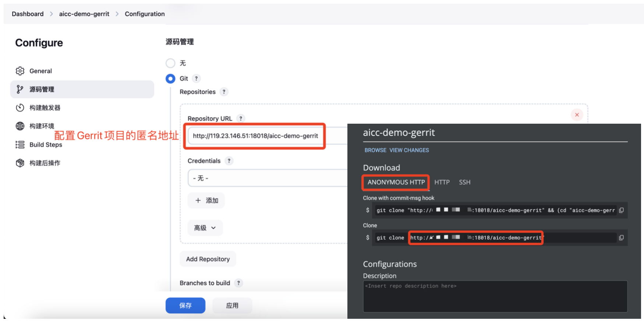Select the 无 (none) radio button
This screenshot has height=321, width=644.
click(170, 63)
